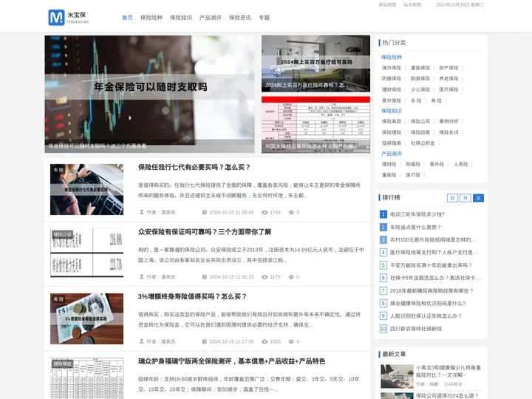Screen dimensions: 532x399
Task: Click the 众安保险 article thumbnail image
Action: tap(87, 254)
